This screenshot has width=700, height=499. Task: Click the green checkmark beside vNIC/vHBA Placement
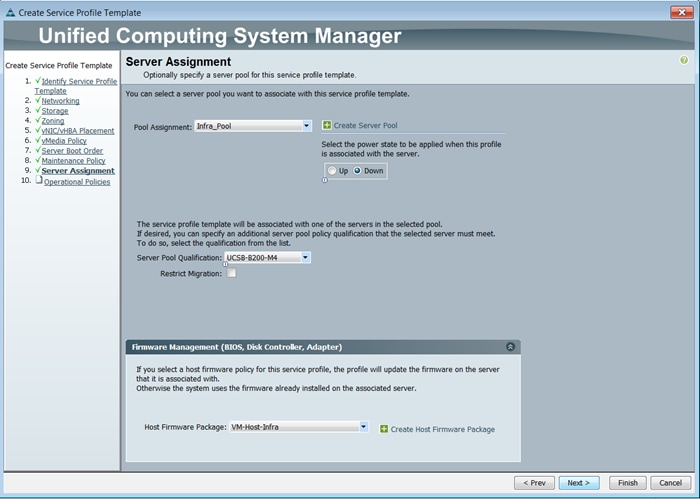[38, 130]
